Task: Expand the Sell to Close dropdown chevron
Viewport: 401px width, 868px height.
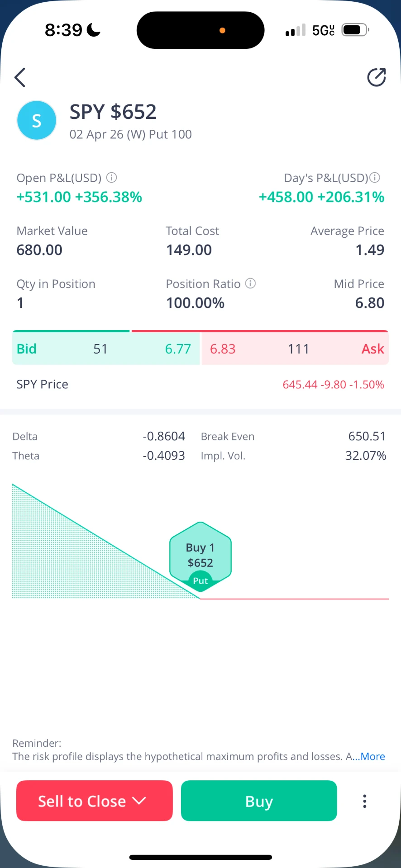Action: point(139,801)
